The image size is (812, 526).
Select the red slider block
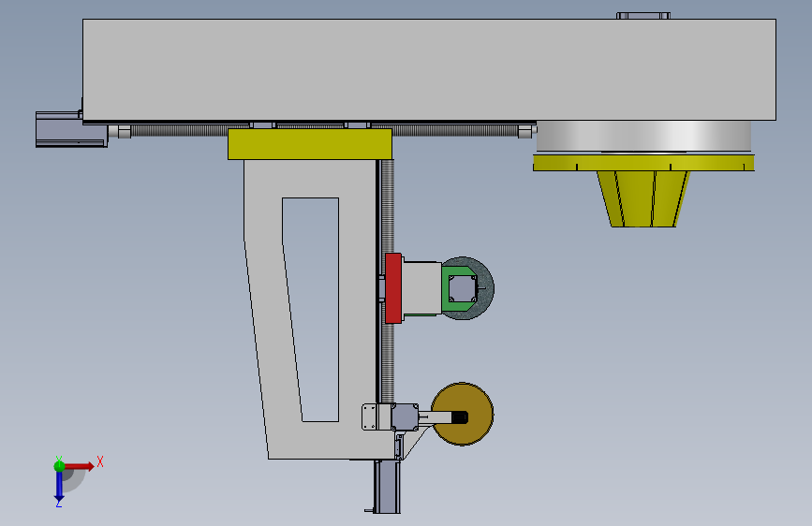pyautogui.click(x=393, y=288)
